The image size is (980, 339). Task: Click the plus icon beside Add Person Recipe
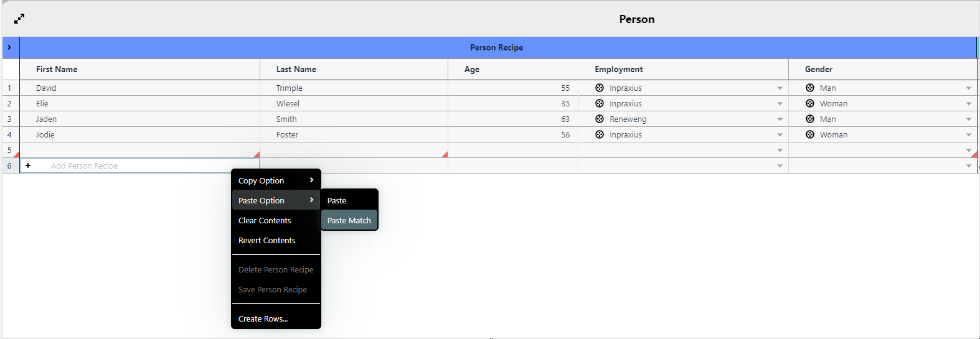28,165
